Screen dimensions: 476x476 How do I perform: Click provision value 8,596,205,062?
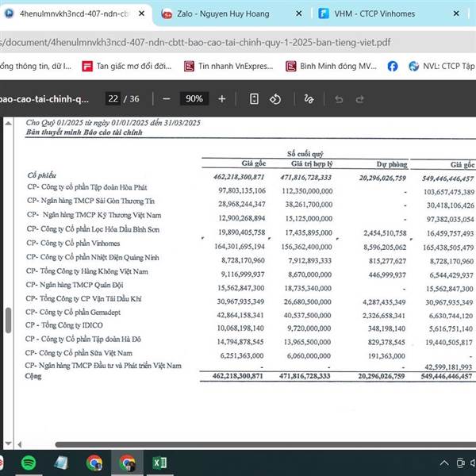385,248
